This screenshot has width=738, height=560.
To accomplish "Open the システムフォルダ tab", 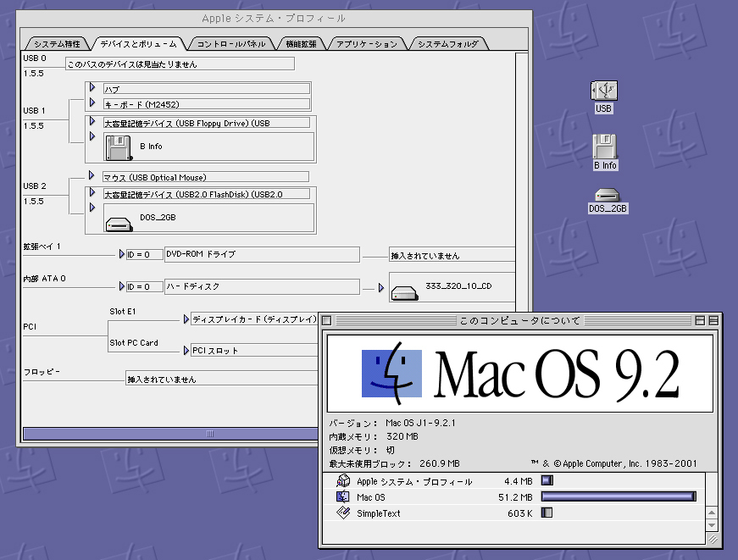I will (x=448, y=44).
